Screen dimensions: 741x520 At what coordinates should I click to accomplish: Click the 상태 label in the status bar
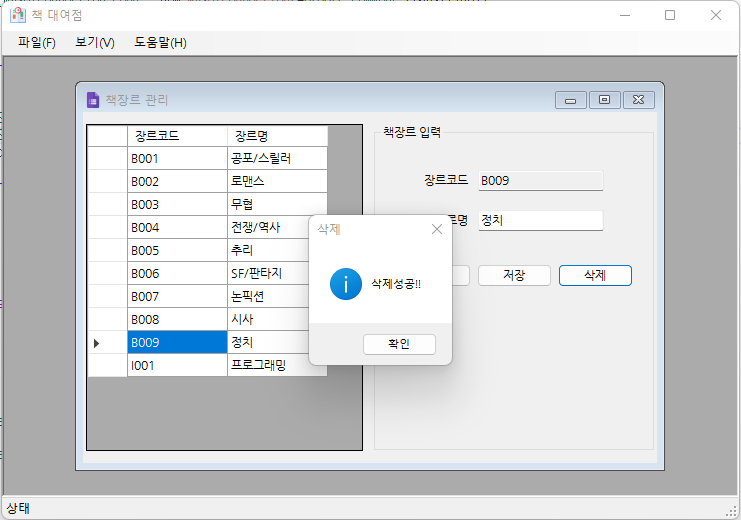pos(18,508)
